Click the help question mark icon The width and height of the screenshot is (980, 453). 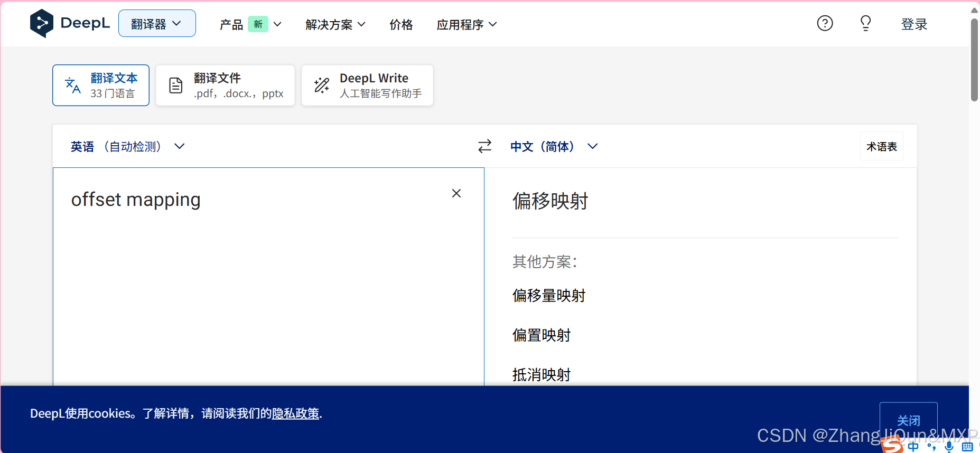pos(825,23)
